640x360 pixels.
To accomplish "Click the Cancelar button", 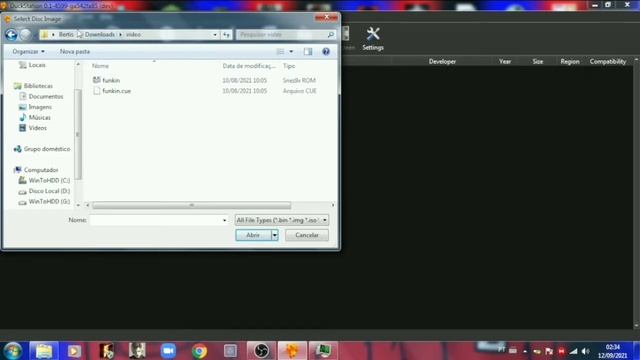I will (x=307, y=235).
